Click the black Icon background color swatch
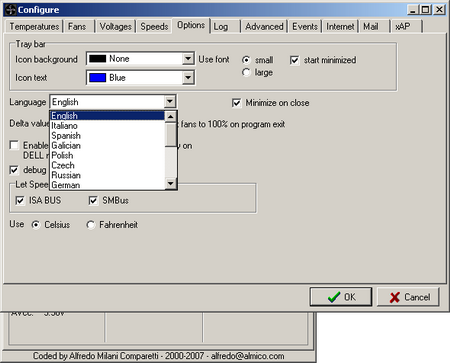This screenshot has height=363, width=450. click(x=98, y=59)
